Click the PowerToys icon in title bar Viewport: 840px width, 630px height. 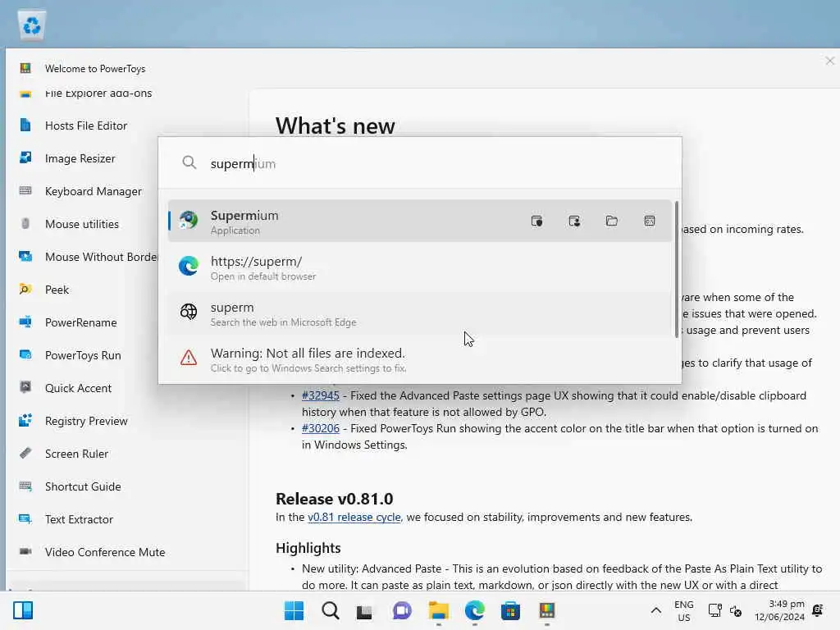tap(25, 68)
